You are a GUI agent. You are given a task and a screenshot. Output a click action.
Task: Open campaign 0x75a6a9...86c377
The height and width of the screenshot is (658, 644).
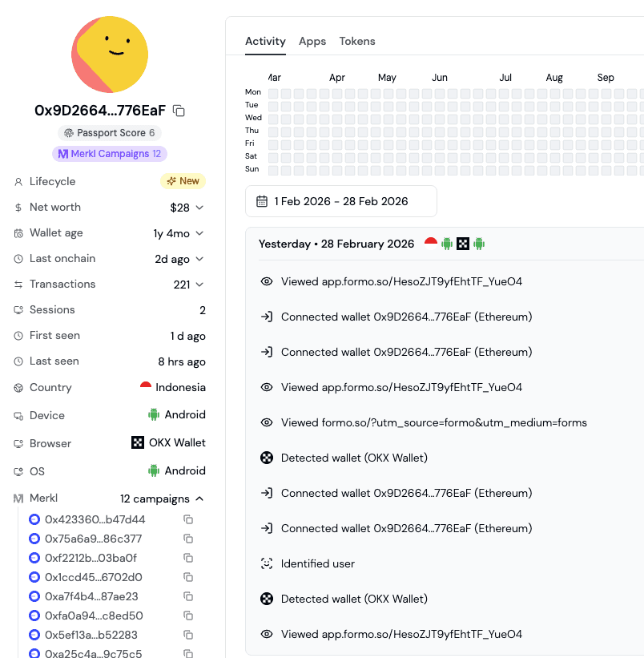tap(94, 539)
